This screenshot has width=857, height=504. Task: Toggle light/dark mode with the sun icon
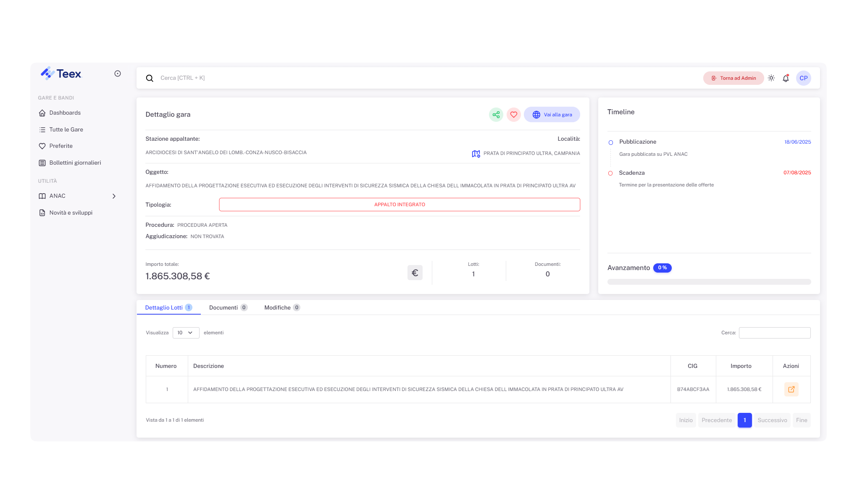click(x=771, y=78)
